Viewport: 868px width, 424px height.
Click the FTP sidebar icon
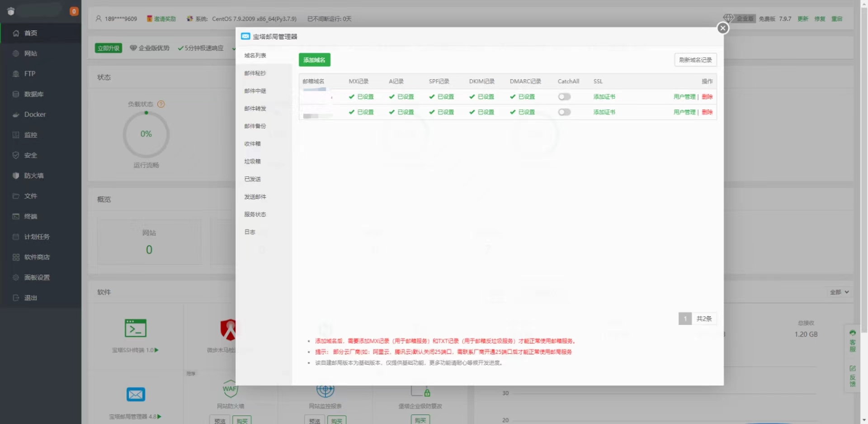tap(16, 74)
